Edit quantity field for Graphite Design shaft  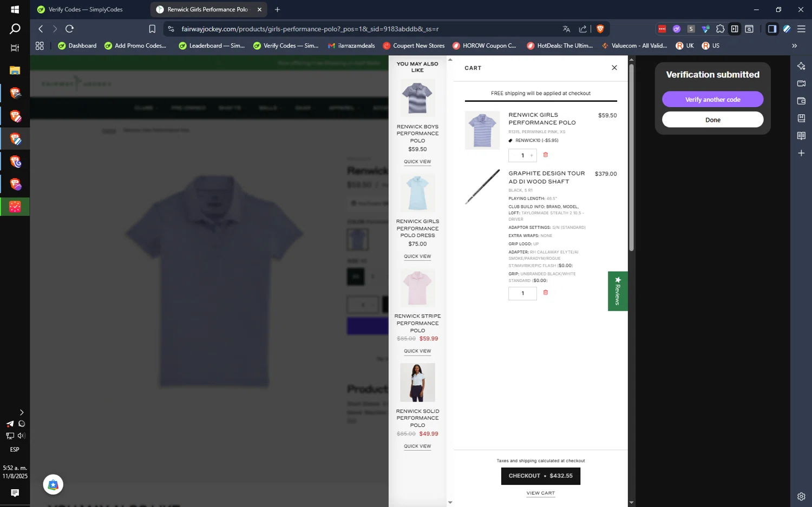pos(522,293)
